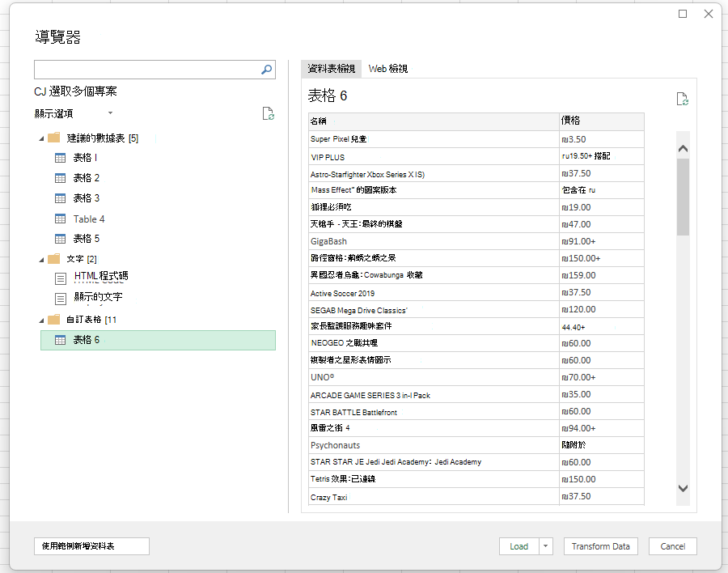Image resolution: width=728 pixels, height=573 pixels.
Task: Click the search magnifier icon
Action: click(266, 70)
